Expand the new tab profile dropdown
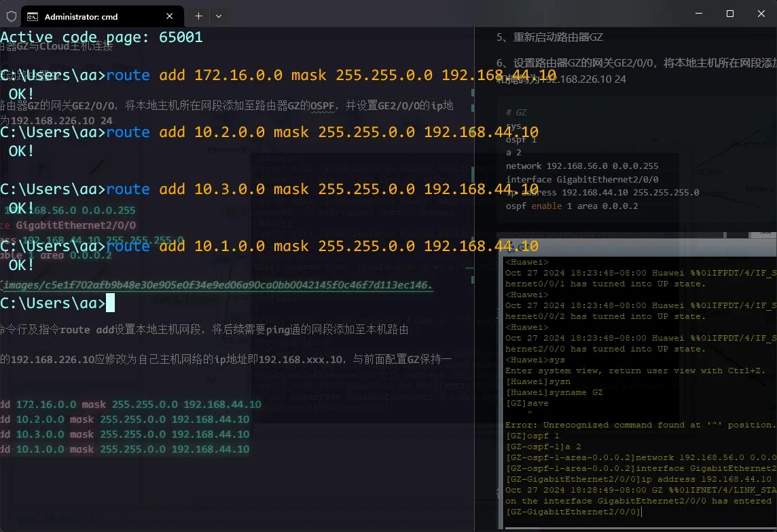 [219, 16]
